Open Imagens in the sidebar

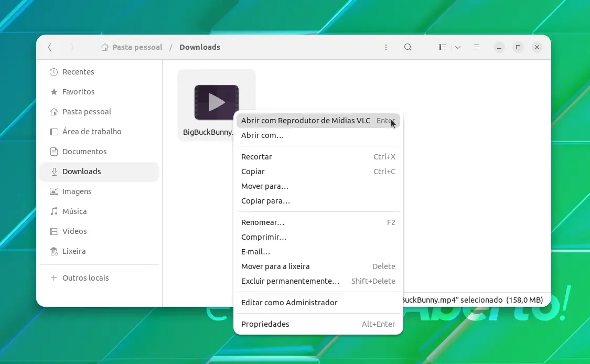(x=99, y=191)
